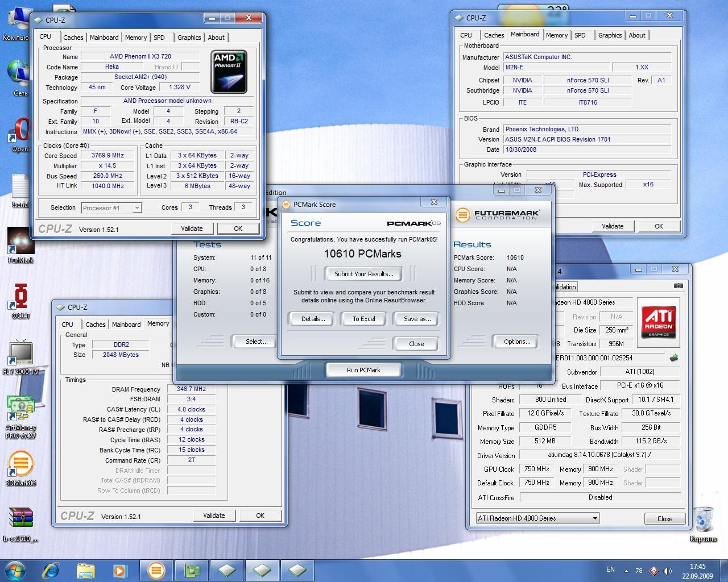Screen dimensions: 728x582
Task: Open the OCCT desktop icon
Action: [x=20, y=301]
